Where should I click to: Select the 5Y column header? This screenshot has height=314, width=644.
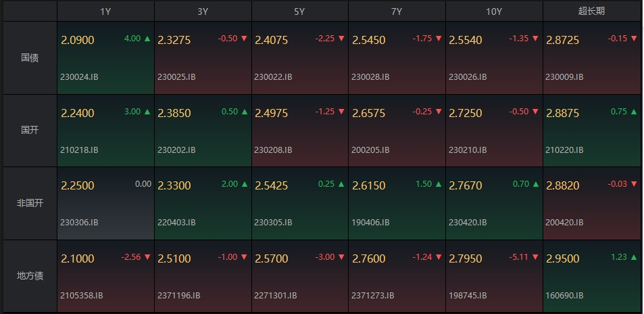pos(299,12)
